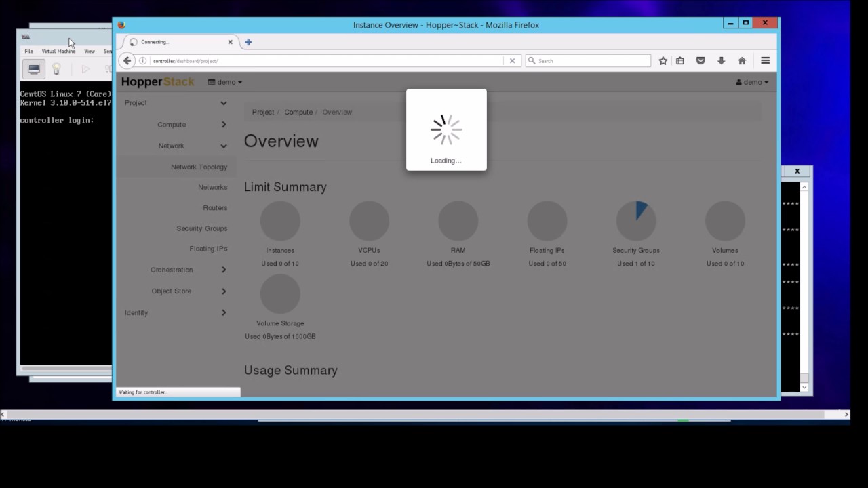Click the HopperStack logo
This screenshot has width=868, height=488.
coord(157,82)
